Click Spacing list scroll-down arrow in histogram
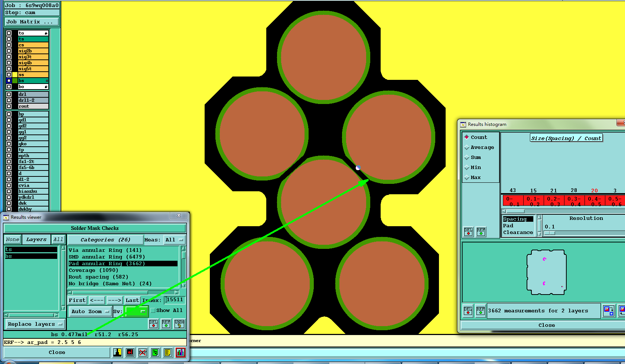This screenshot has width=625, height=364. pos(539,234)
